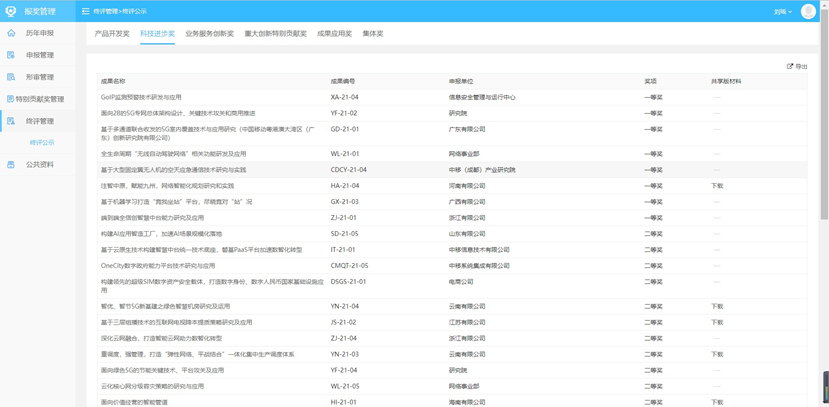Click 下载 in the HI-21-01 row
Image resolution: width=829 pixels, height=407 pixels.
(x=717, y=402)
